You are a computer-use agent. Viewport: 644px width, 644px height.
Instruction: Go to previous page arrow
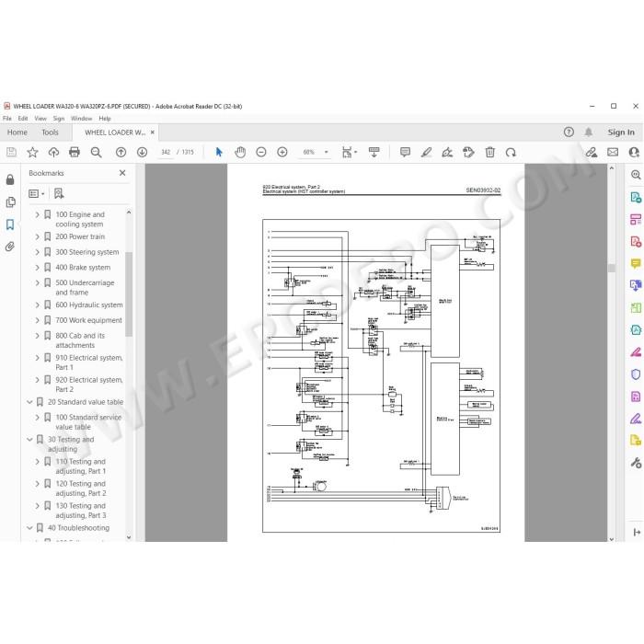coord(121,153)
